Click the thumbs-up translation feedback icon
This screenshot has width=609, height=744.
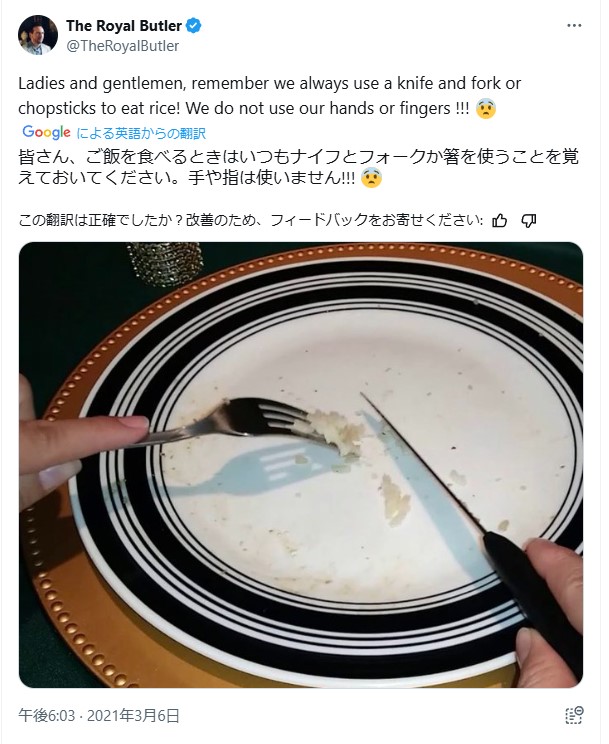tap(499, 221)
